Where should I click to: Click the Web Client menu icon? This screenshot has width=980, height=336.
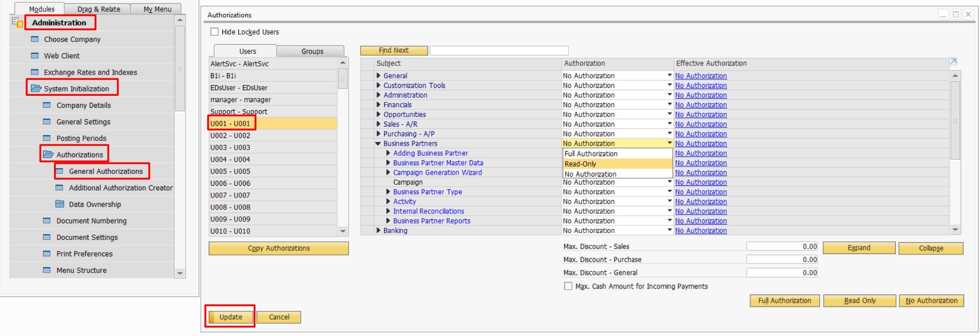click(x=35, y=56)
